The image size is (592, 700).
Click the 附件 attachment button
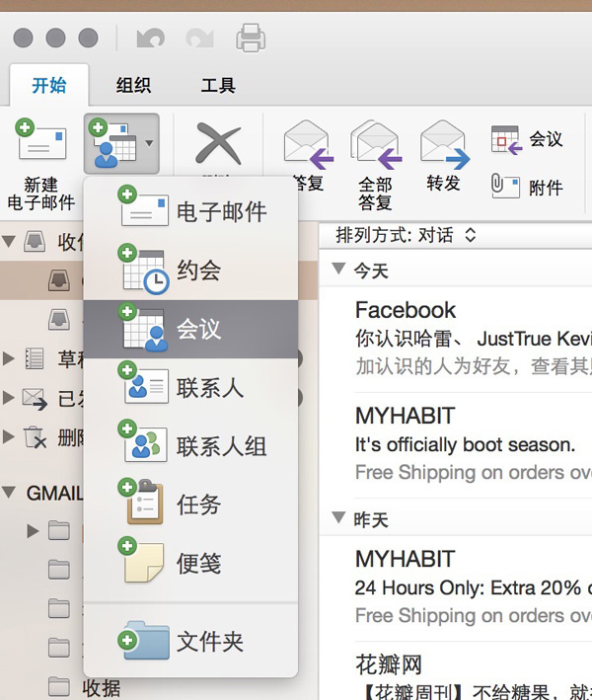tap(527, 187)
